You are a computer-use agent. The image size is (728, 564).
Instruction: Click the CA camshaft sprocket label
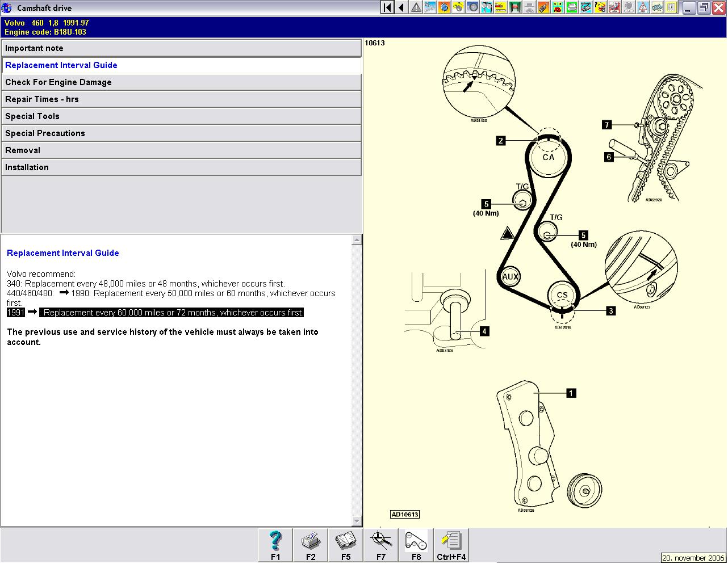(549, 157)
